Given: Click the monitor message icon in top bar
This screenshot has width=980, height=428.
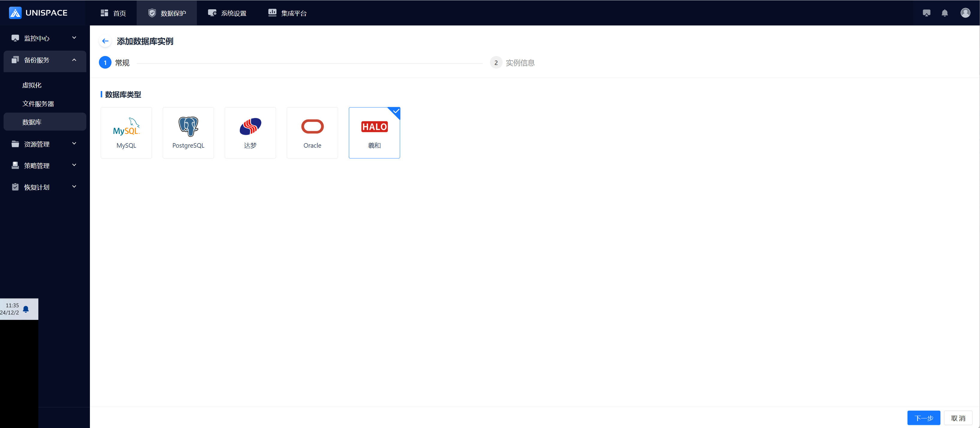Looking at the screenshot, I should click(926, 13).
